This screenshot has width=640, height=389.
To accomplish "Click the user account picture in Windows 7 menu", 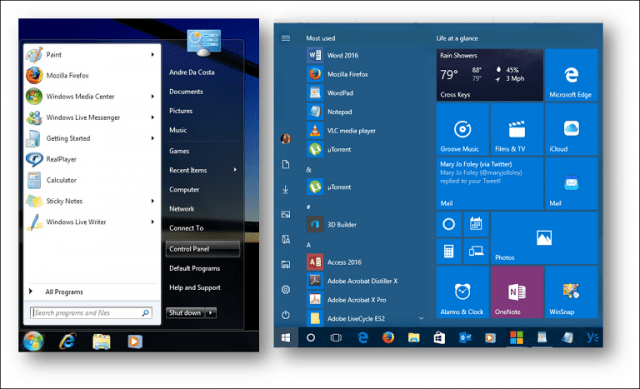I will click(x=204, y=42).
